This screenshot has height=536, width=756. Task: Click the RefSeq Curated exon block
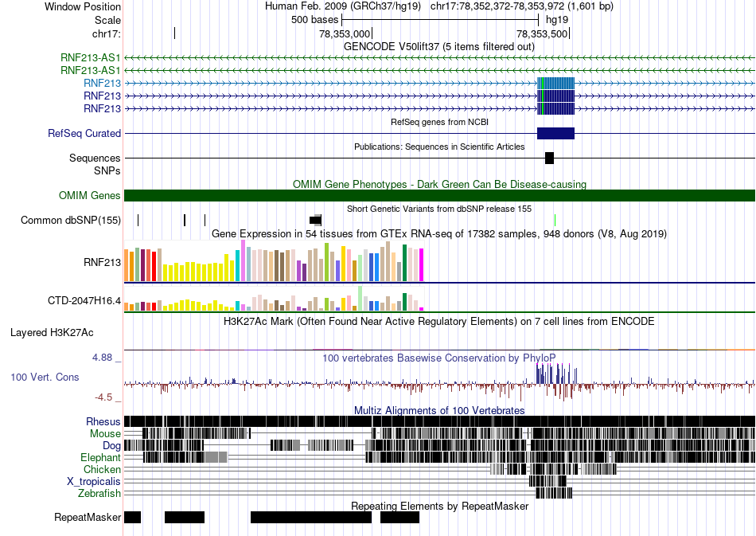tap(556, 133)
